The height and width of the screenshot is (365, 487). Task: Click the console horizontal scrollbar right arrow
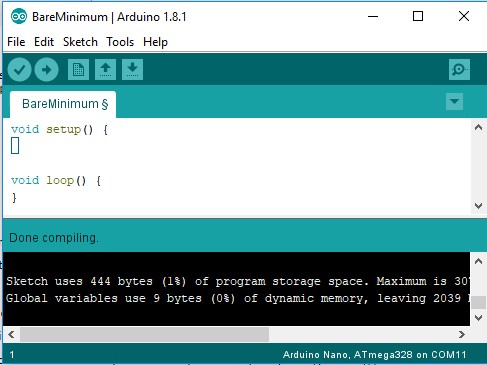click(462, 334)
